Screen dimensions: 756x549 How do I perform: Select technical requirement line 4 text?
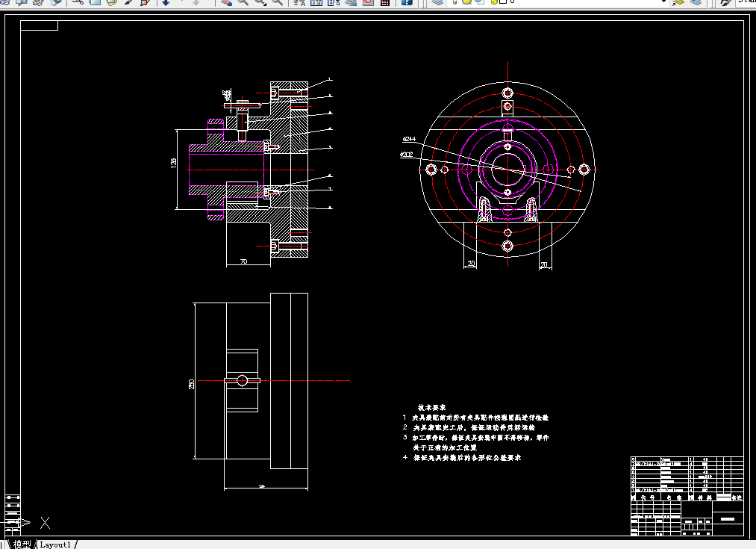[x=462, y=458]
